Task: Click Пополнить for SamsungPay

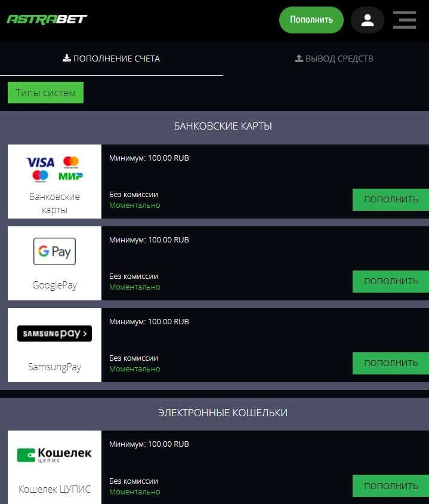Action: pyautogui.click(x=391, y=363)
